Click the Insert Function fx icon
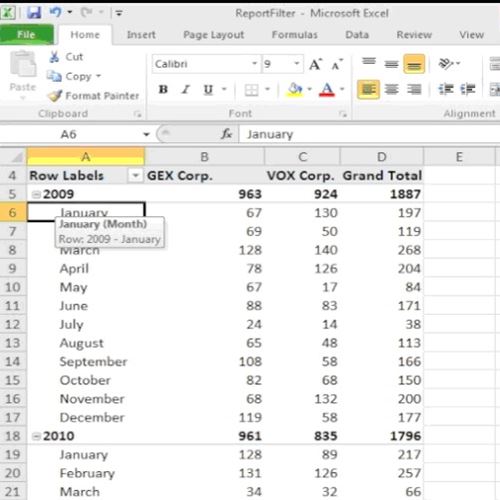Screen dimensions: 500x500 pyautogui.click(x=227, y=134)
